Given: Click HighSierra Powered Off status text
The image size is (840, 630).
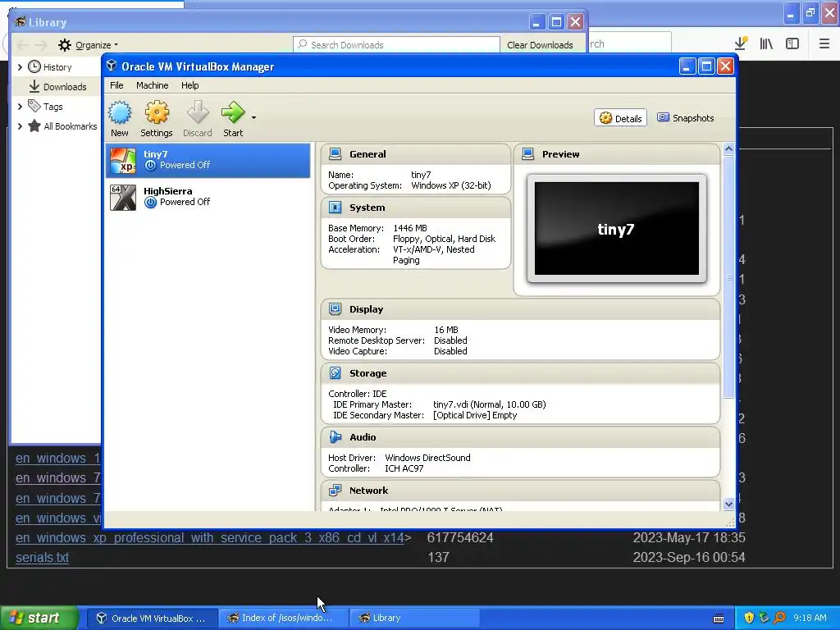Looking at the screenshot, I should pos(185,202).
